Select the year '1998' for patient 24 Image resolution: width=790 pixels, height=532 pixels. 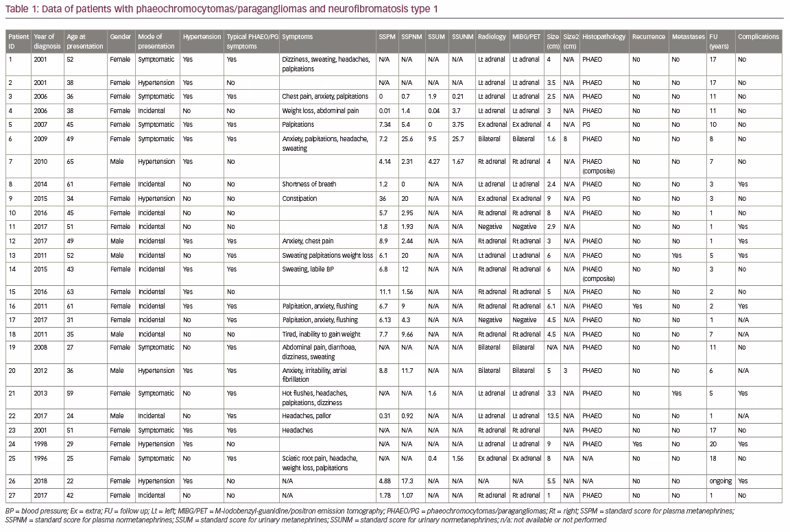pyautogui.click(x=40, y=444)
